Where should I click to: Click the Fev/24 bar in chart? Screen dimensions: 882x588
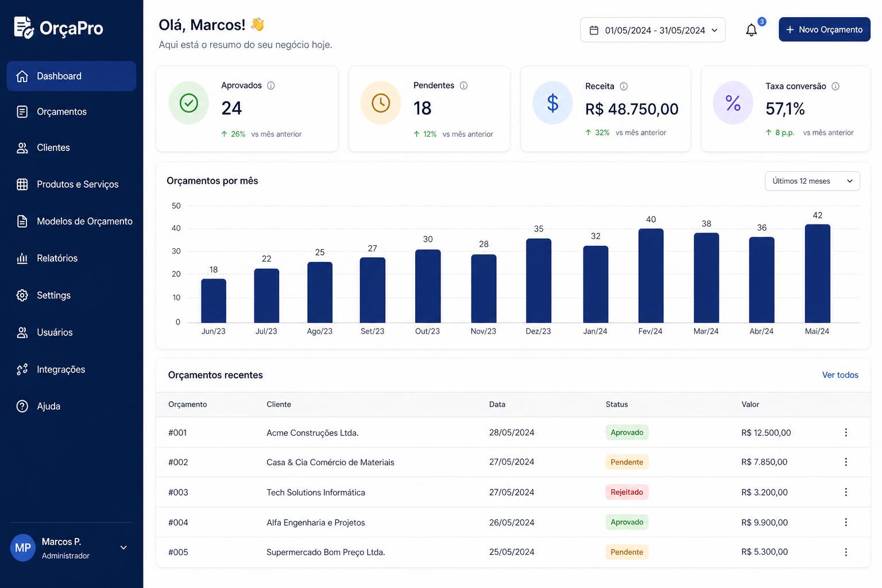point(651,276)
